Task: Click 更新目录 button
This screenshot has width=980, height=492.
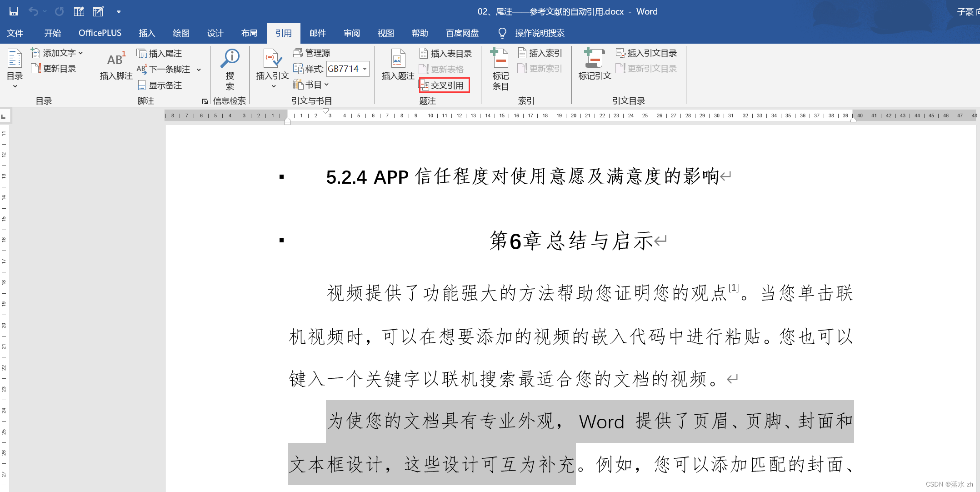Action: [54, 69]
